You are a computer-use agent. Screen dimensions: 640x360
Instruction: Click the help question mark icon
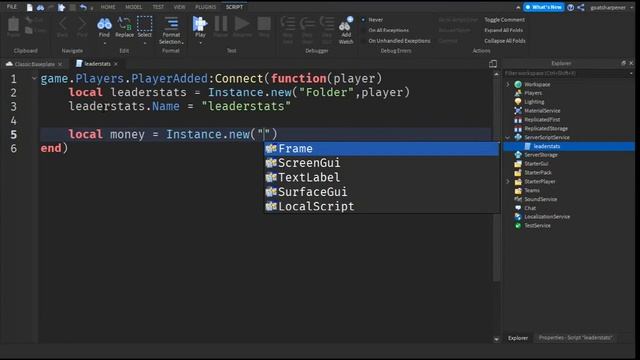tap(571, 7)
